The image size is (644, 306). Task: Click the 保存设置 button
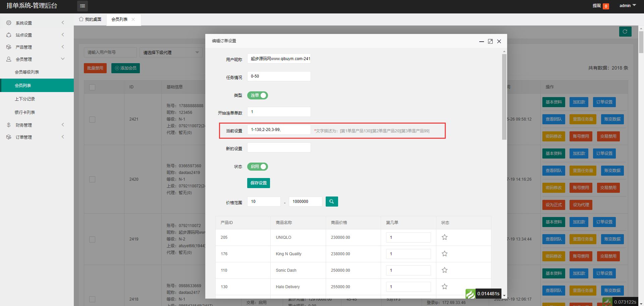pyautogui.click(x=259, y=183)
